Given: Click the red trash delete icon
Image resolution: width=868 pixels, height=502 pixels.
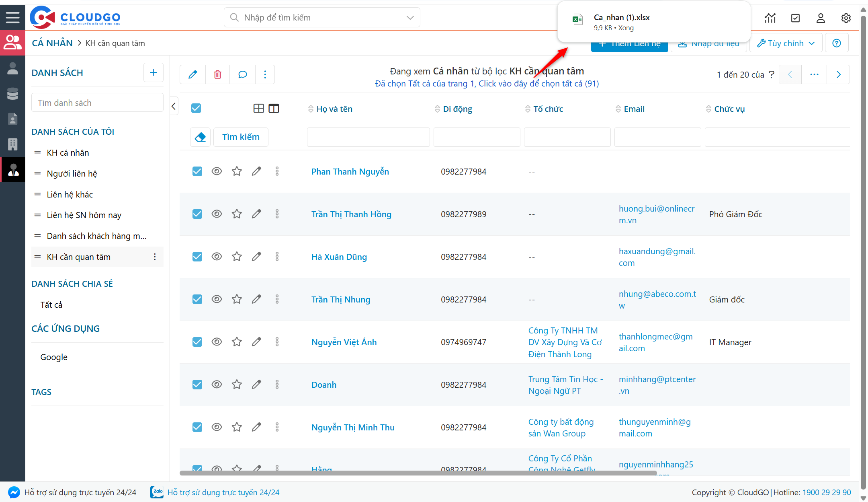Looking at the screenshot, I should click(x=217, y=74).
